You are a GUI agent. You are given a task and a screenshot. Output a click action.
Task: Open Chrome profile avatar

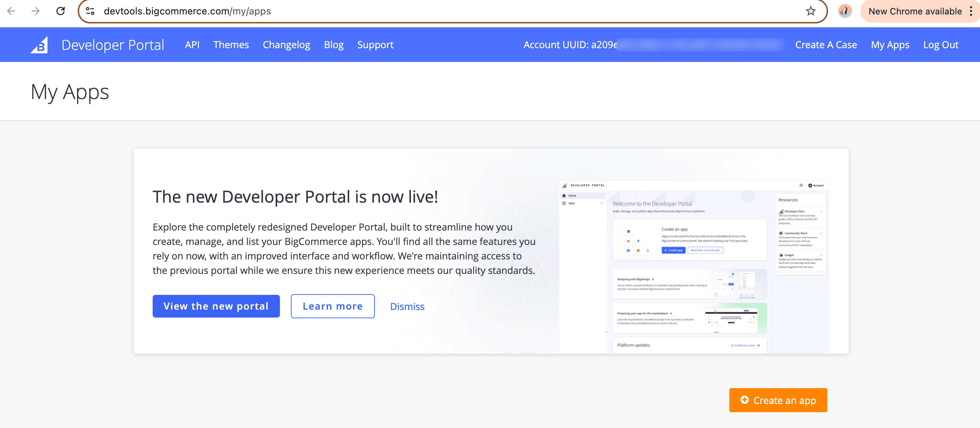click(x=845, y=11)
